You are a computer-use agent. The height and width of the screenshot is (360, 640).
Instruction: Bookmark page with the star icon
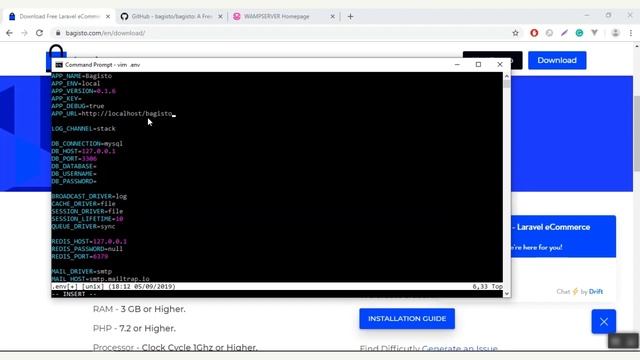click(516, 33)
